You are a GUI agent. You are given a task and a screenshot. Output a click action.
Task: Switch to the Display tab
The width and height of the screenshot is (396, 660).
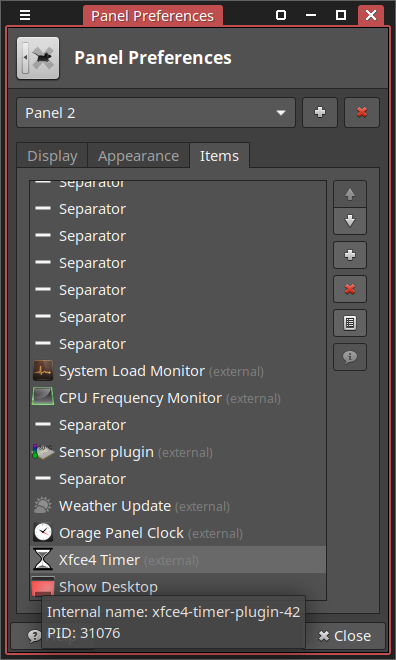[x=52, y=156]
